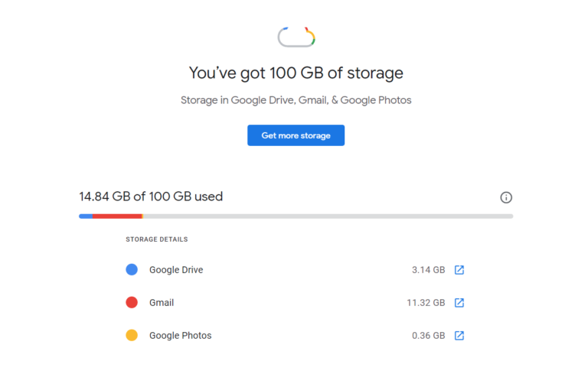Click the Gmail label in storage details
Screen dimensions: 588x387
(162, 303)
